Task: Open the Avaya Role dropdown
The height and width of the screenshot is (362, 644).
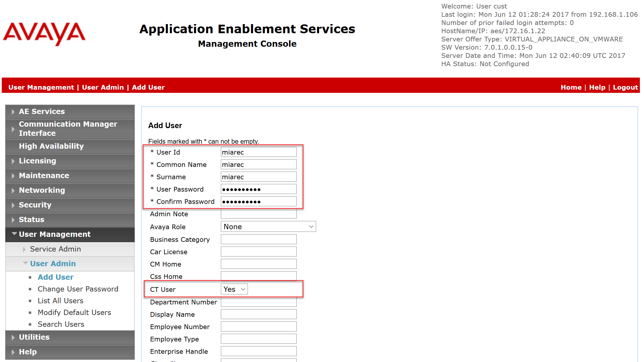Action: pyautogui.click(x=268, y=226)
